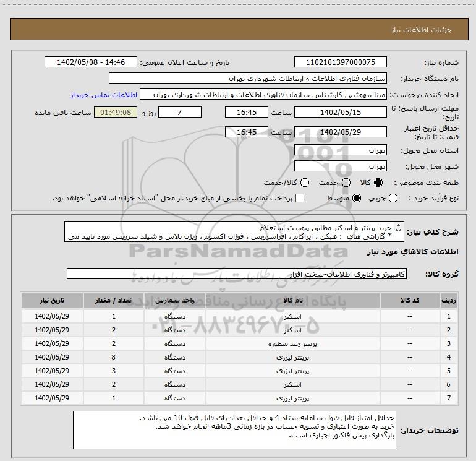Image resolution: width=476 pixels, height=461 pixels.
Task: Click the need number field 1102101397000075
Action: point(340,62)
